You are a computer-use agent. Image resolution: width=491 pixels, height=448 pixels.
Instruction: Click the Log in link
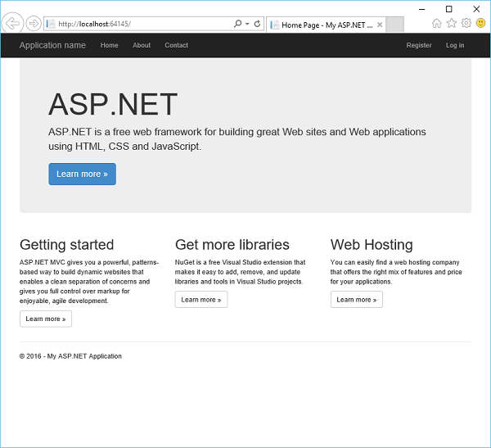point(455,45)
